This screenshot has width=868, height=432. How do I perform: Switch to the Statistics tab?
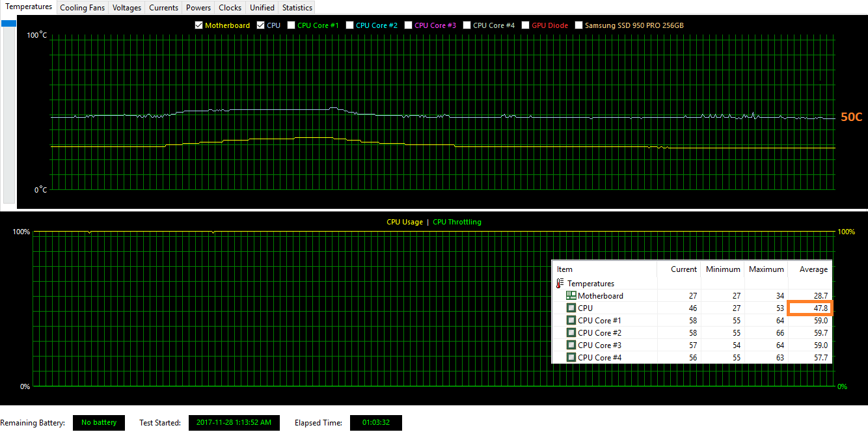(x=297, y=8)
